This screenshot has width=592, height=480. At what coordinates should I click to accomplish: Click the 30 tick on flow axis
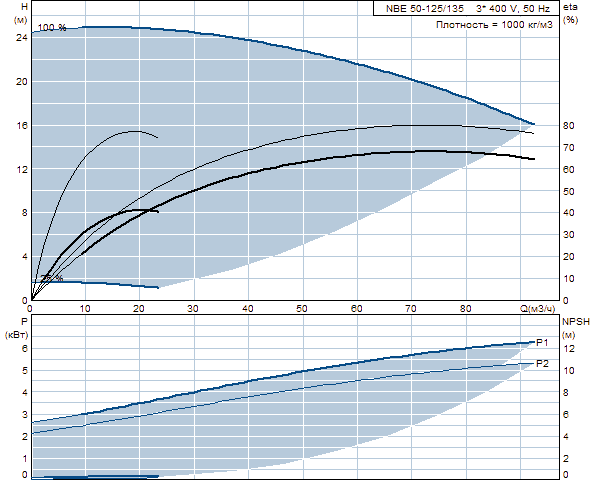(193, 309)
